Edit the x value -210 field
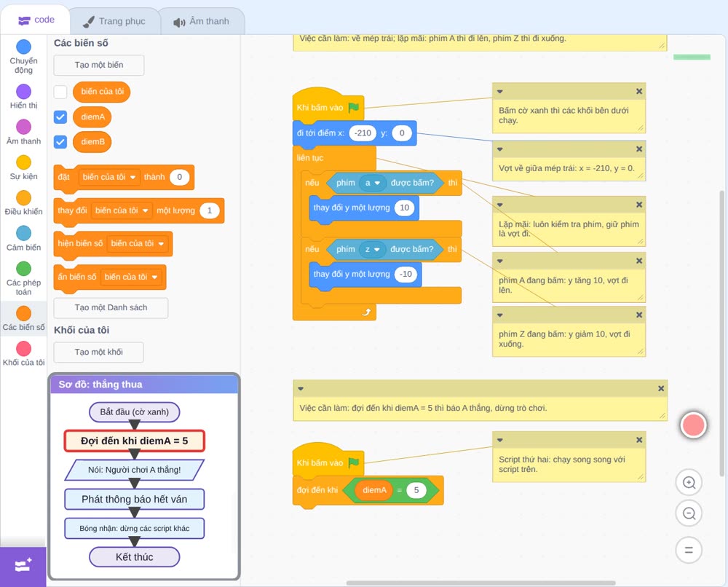 click(363, 133)
